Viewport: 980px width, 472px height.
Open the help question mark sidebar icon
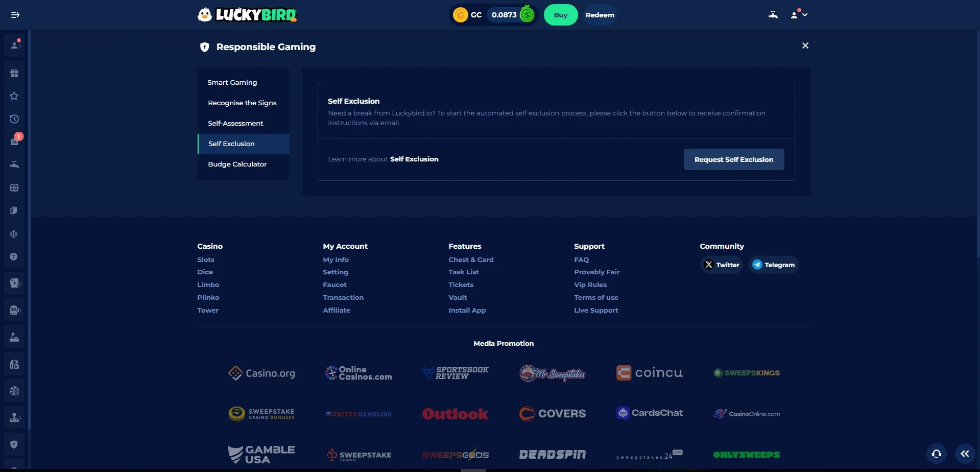click(14, 256)
